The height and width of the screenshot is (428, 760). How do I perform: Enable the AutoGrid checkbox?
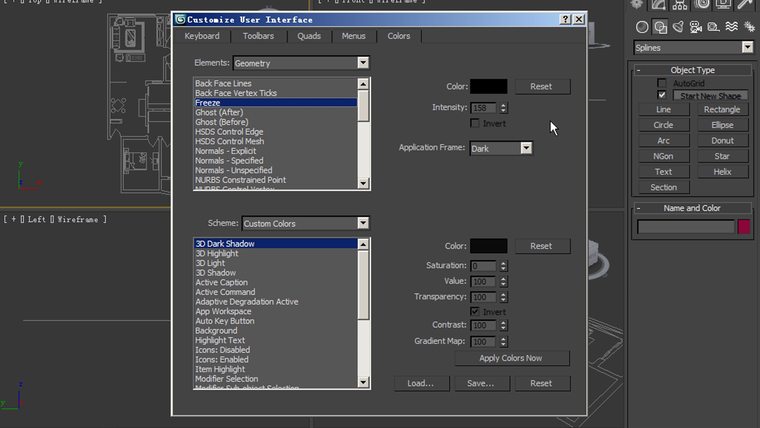point(662,83)
